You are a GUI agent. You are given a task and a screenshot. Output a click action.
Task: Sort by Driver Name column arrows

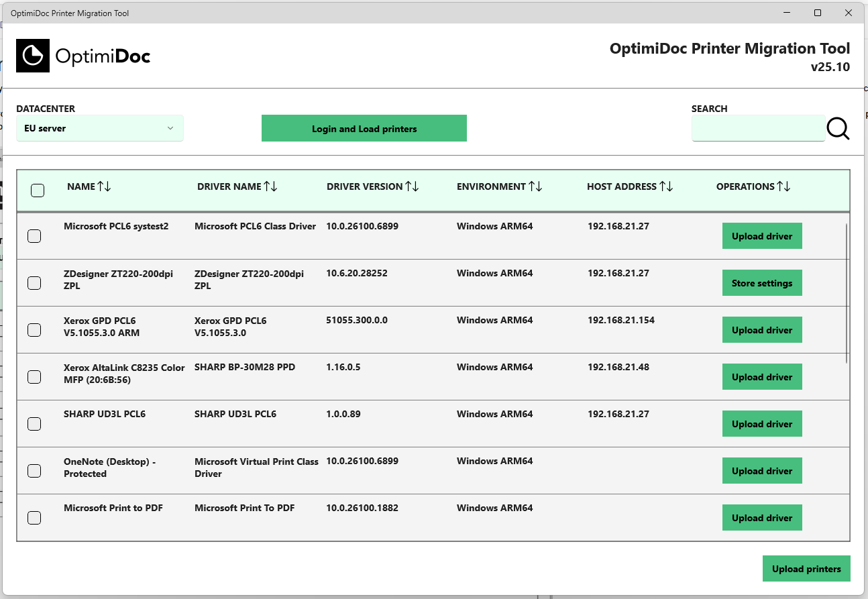270,186
